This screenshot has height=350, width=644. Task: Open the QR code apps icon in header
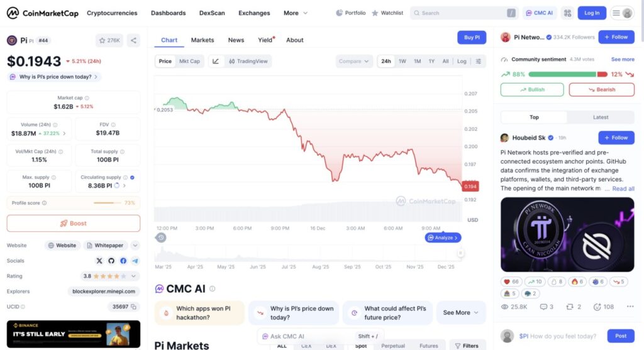[x=567, y=13]
